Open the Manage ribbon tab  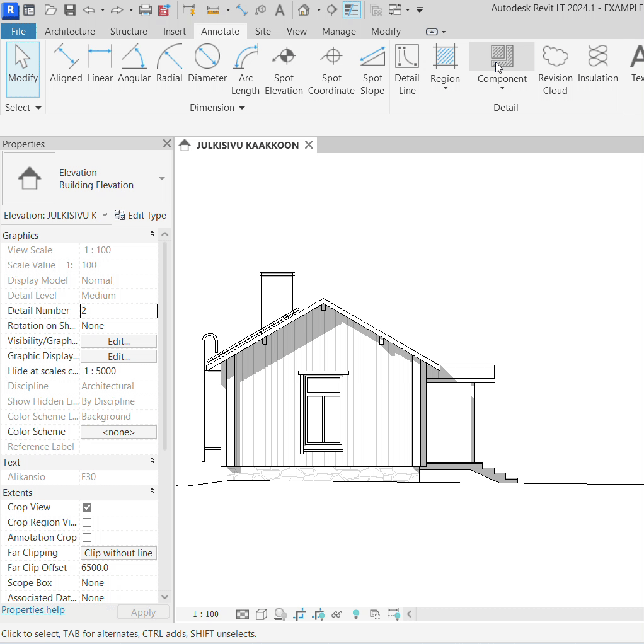coord(338,32)
